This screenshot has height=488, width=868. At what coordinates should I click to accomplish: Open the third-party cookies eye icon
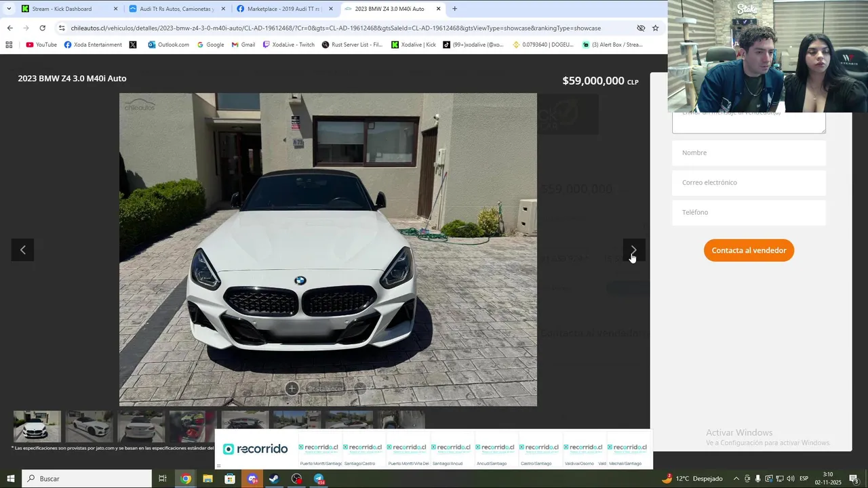(641, 28)
